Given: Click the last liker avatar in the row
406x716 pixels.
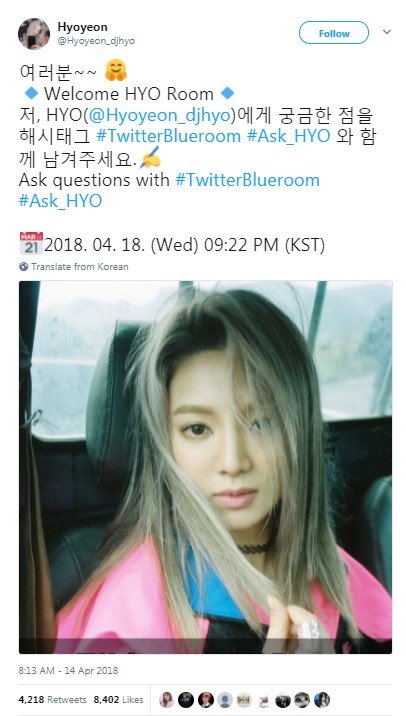Looking at the screenshot, I should [322, 700].
